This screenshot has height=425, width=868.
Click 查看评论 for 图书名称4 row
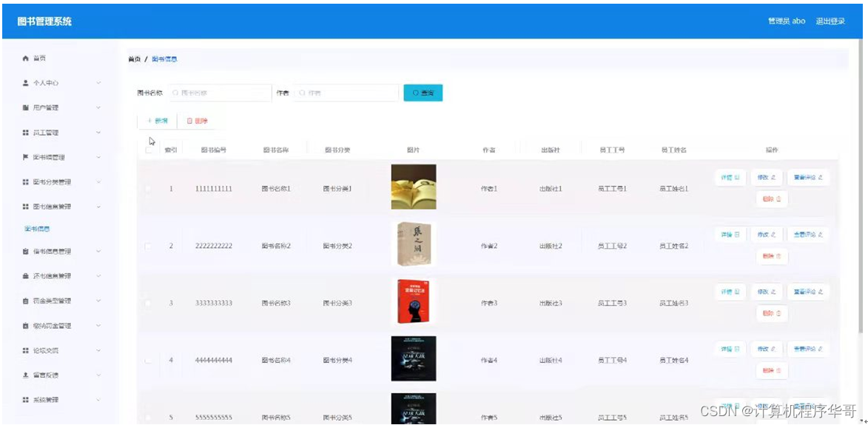[808, 349]
